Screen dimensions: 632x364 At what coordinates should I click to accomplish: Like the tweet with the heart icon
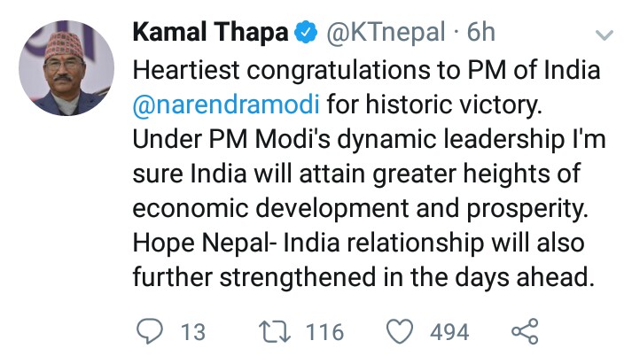tap(403, 332)
